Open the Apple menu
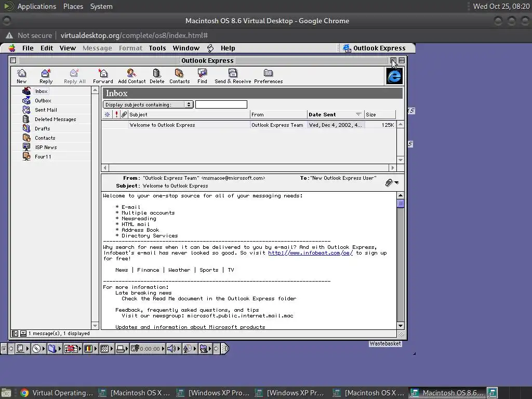This screenshot has height=399, width=532. coord(12,48)
